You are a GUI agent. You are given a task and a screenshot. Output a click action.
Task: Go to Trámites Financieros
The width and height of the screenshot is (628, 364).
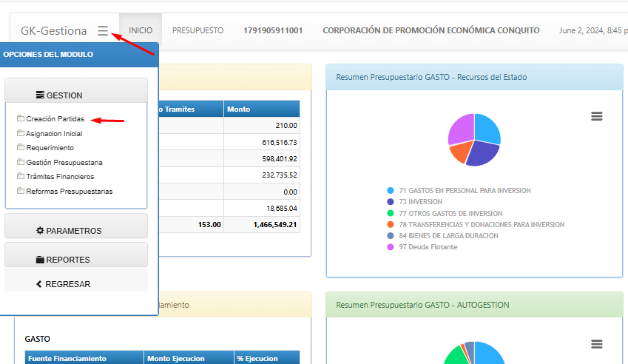(x=60, y=177)
